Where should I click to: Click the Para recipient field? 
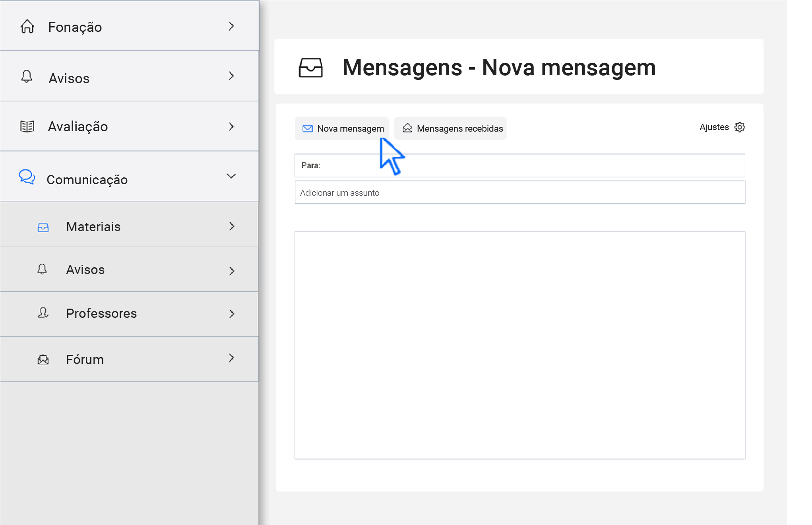(520, 165)
